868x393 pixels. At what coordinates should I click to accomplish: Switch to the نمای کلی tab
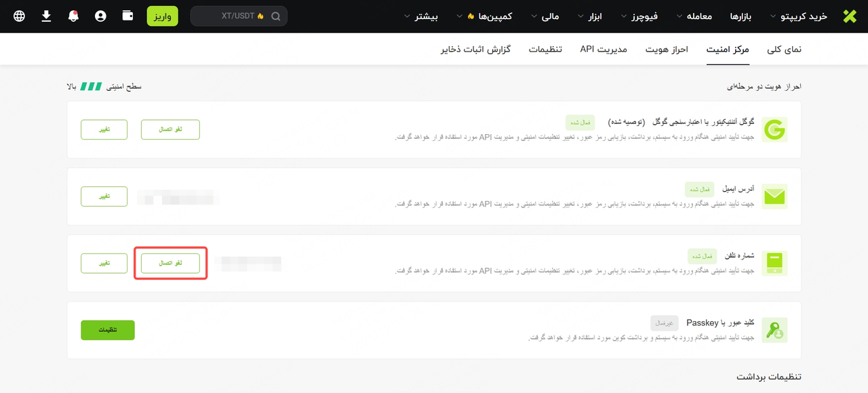click(784, 49)
